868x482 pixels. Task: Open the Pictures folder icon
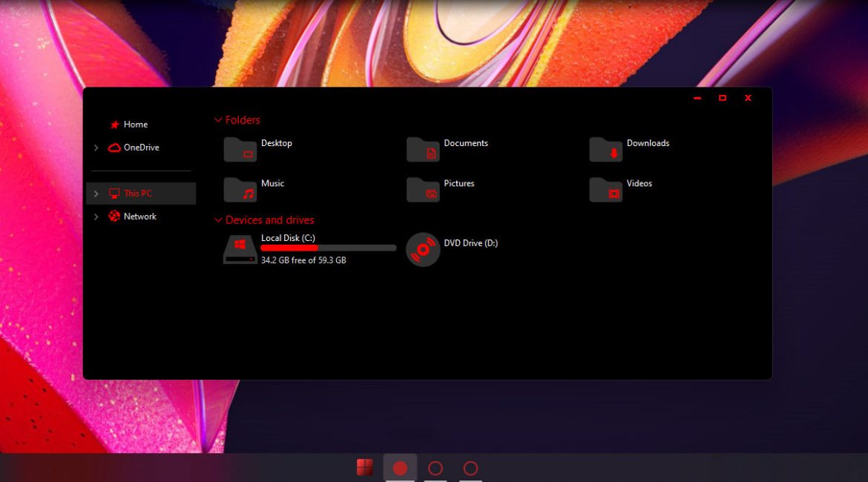[423, 189]
